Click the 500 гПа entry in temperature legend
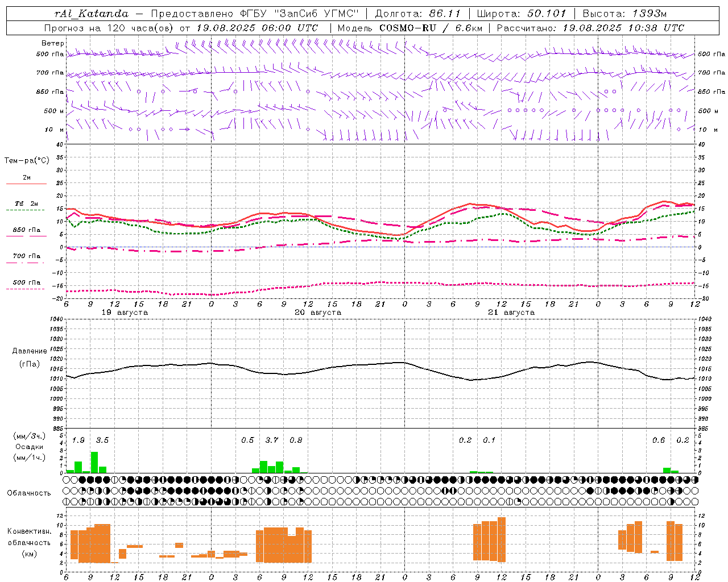728x582 pixels. (26, 282)
